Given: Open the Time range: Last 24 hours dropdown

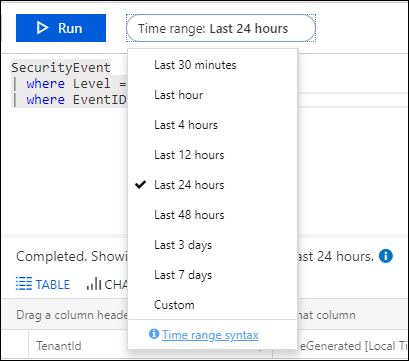Looking at the screenshot, I should 221,28.
